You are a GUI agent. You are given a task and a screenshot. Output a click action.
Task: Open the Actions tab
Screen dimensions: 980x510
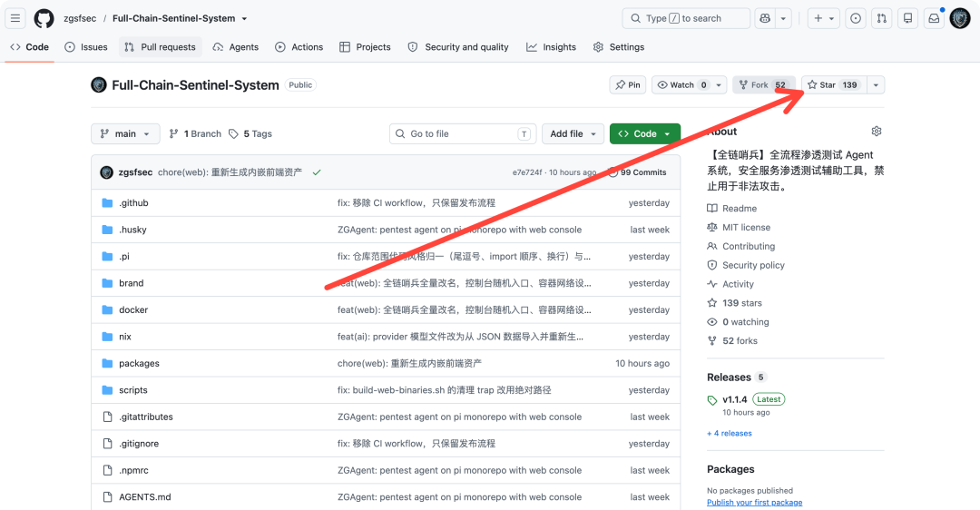pos(299,47)
